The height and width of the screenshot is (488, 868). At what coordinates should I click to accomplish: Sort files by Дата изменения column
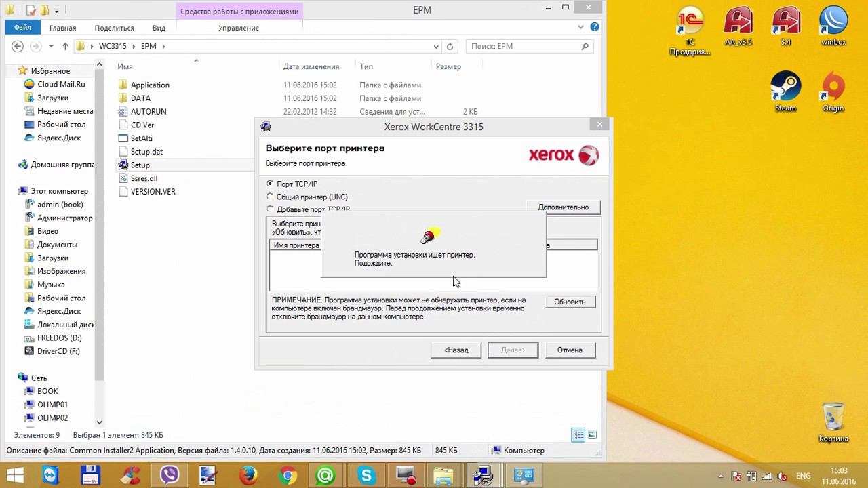pos(311,66)
